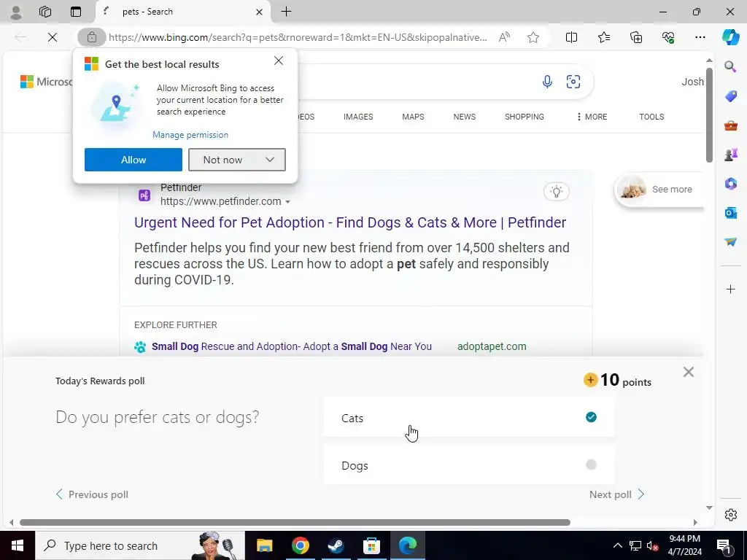Click the Josh account name

(692, 82)
